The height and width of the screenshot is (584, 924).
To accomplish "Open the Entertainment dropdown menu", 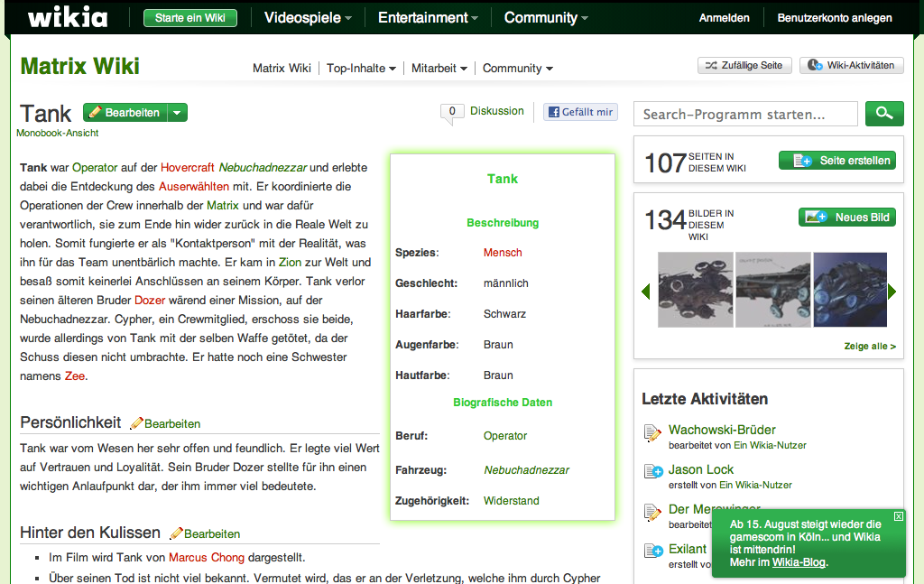I will (x=428, y=18).
